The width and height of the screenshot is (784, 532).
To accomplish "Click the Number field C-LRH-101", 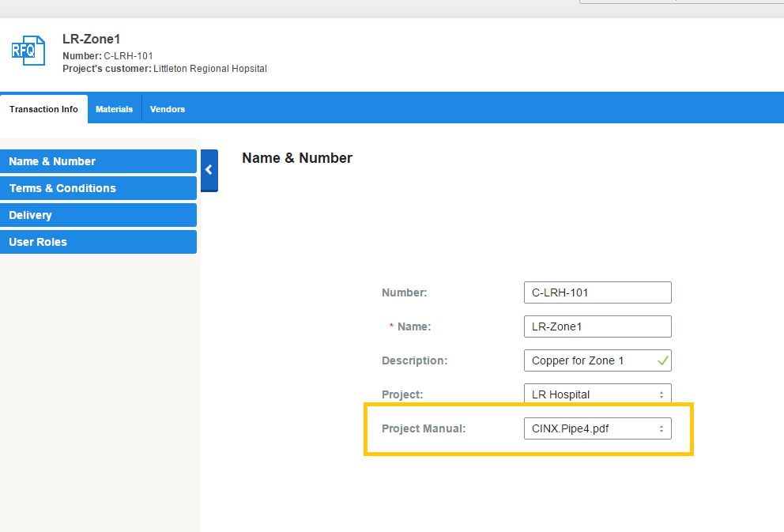I will (597, 292).
